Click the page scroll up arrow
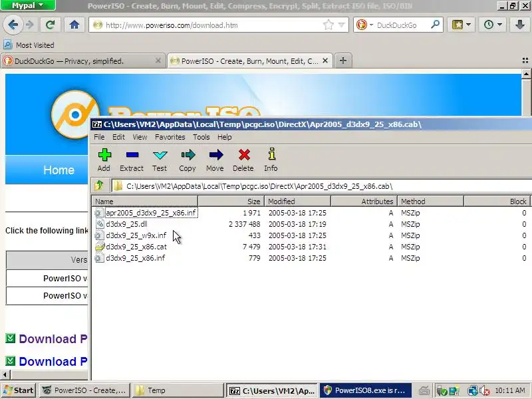This screenshot has width=532, height=399. point(526,74)
